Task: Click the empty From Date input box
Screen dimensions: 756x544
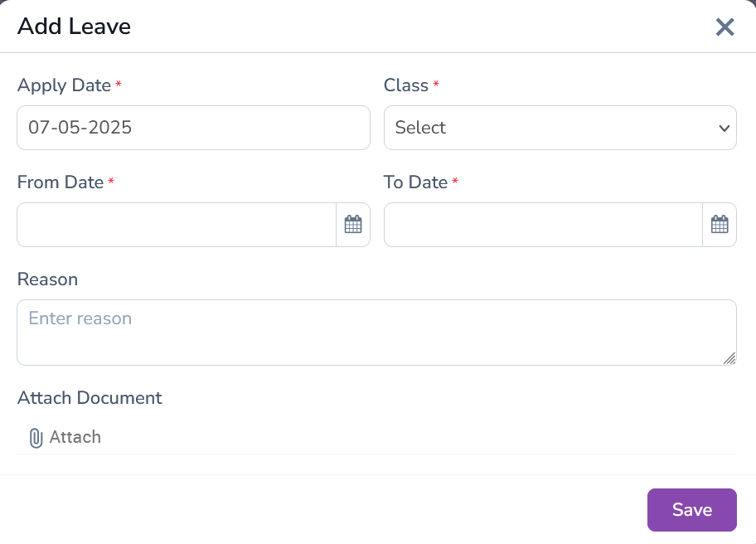Action: click(174, 224)
